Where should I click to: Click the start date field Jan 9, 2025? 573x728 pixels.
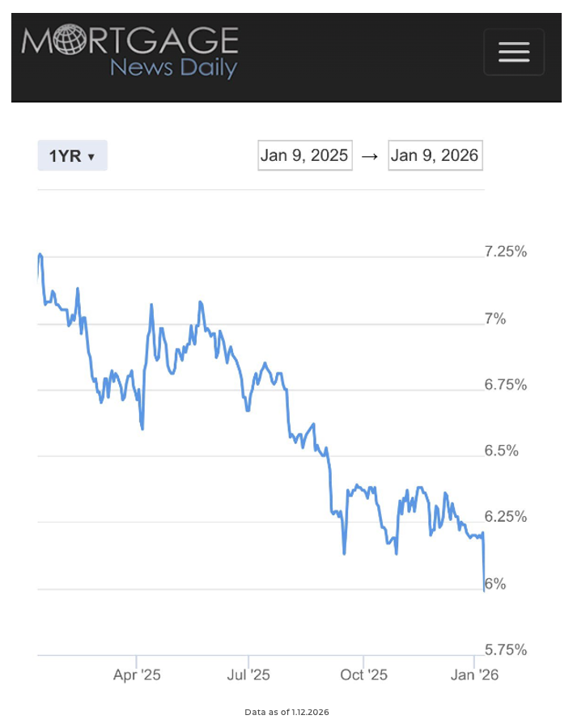[304, 155]
